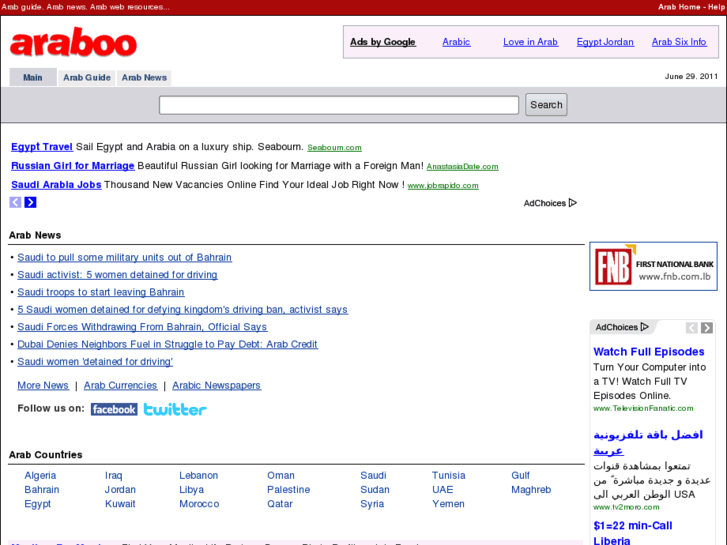This screenshot has width=727, height=545.
Task: Open '5 Saudi women detained for defying' story
Action: [x=182, y=309]
